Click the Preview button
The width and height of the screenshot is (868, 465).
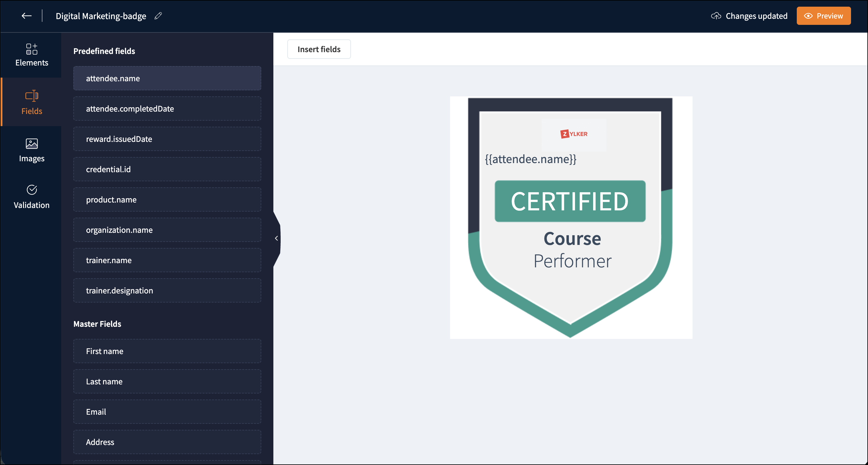[823, 16]
